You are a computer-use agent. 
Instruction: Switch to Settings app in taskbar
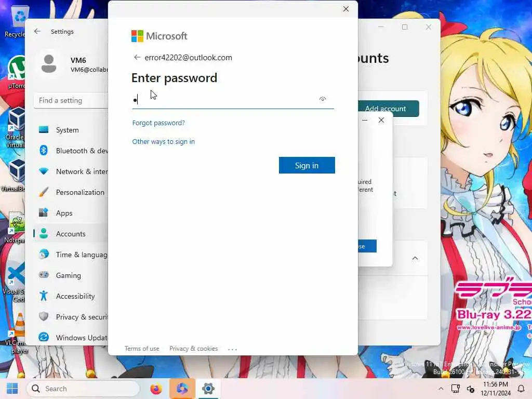(x=208, y=389)
